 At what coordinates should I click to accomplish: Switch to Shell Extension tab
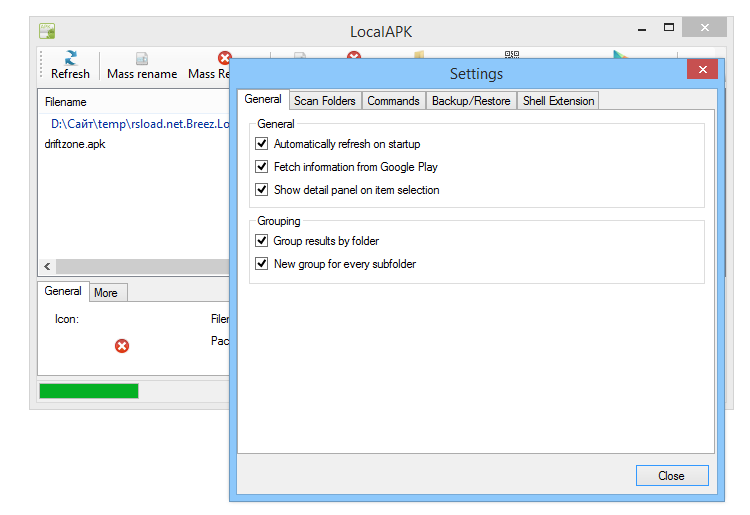coord(558,101)
